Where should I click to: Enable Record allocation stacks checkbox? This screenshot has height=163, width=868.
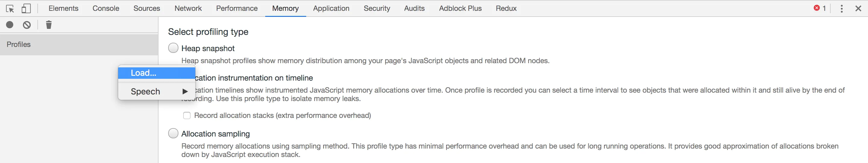click(187, 115)
